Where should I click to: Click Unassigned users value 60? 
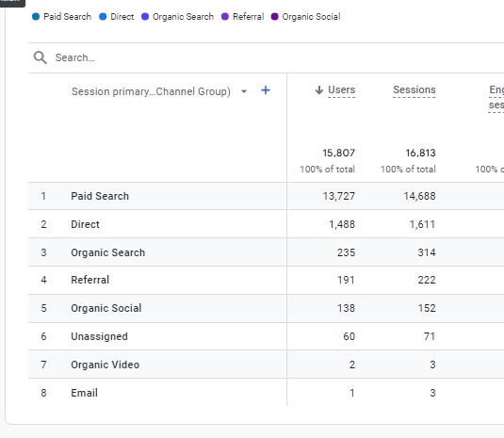(x=350, y=336)
